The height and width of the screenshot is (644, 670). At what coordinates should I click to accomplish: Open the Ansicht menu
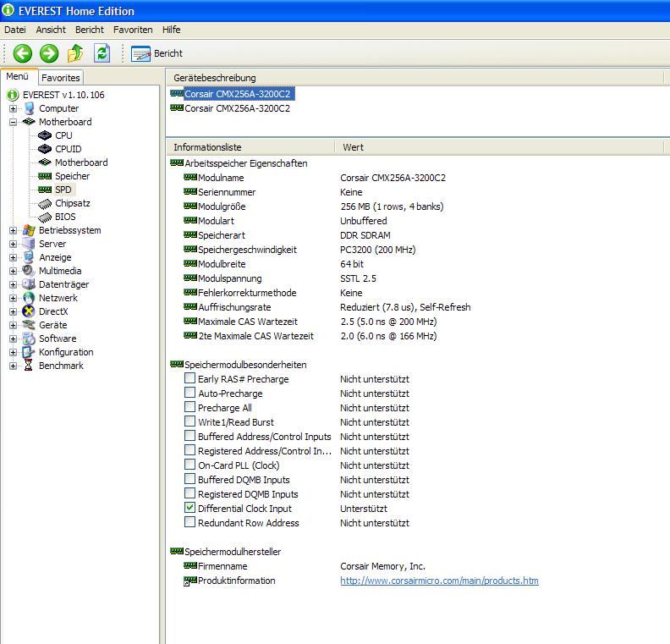coord(51,30)
